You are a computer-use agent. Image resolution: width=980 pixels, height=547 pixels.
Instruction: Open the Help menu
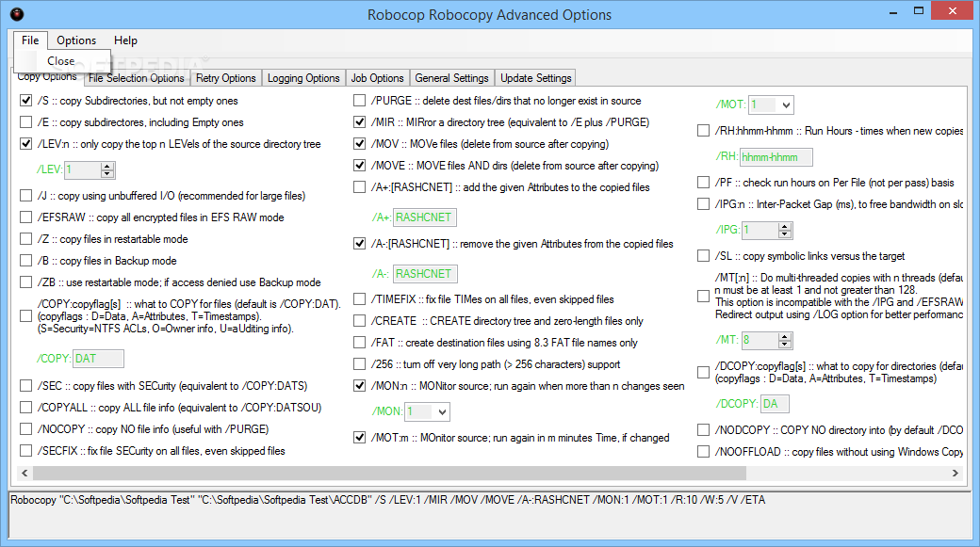point(125,40)
